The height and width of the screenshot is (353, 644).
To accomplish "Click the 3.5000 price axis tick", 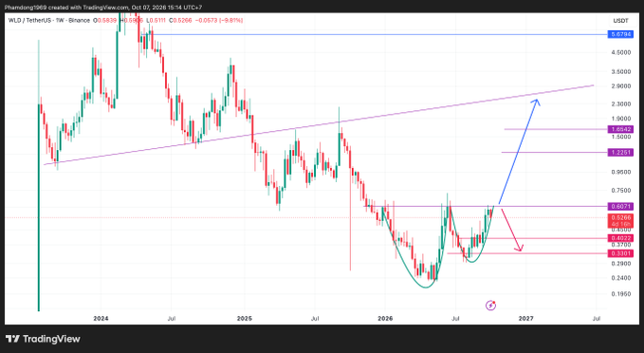I will pyautogui.click(x=621, y=71).
